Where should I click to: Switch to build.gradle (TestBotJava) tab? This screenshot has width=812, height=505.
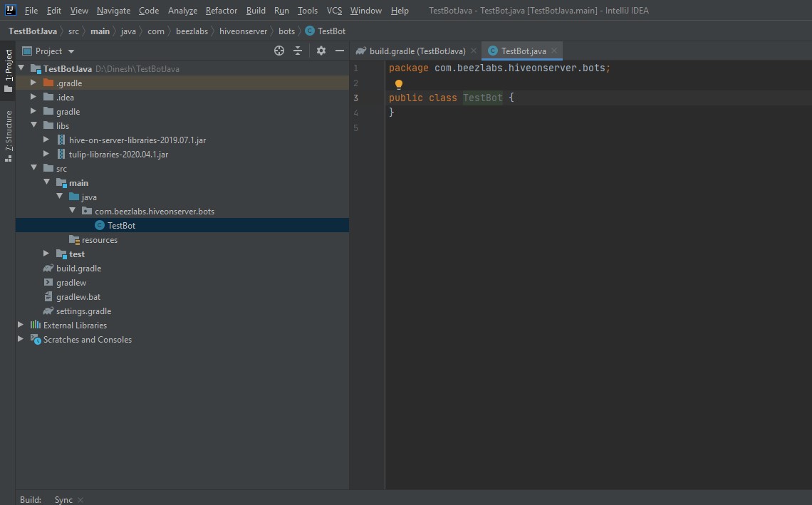click(417, 51)
